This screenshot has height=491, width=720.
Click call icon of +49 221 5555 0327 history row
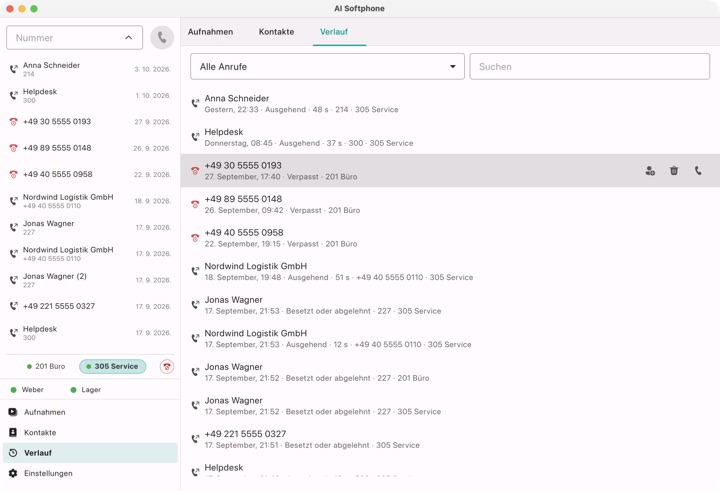click(x=195, y=439)
